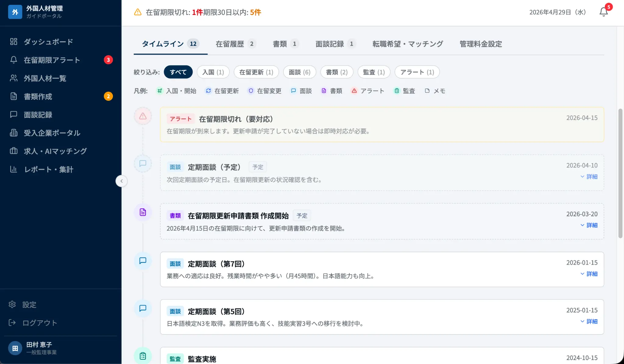Screen dimensions: 624x364
Task: Switch to the 在留履歴 tab
Action: pos(236,44)
